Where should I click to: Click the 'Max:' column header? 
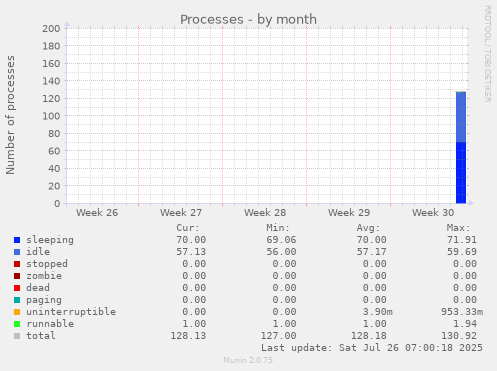(x=458, y=228)
